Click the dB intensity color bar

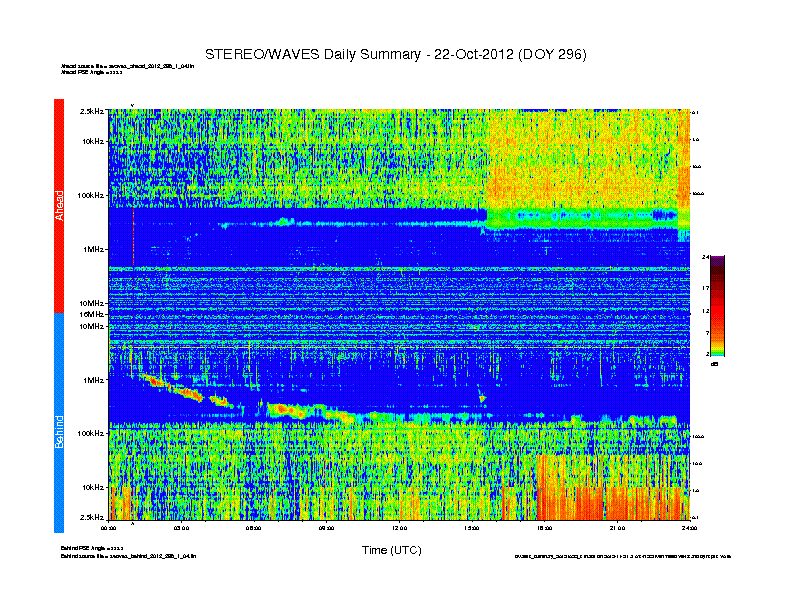pyautogui.click(x=717, y=306)
